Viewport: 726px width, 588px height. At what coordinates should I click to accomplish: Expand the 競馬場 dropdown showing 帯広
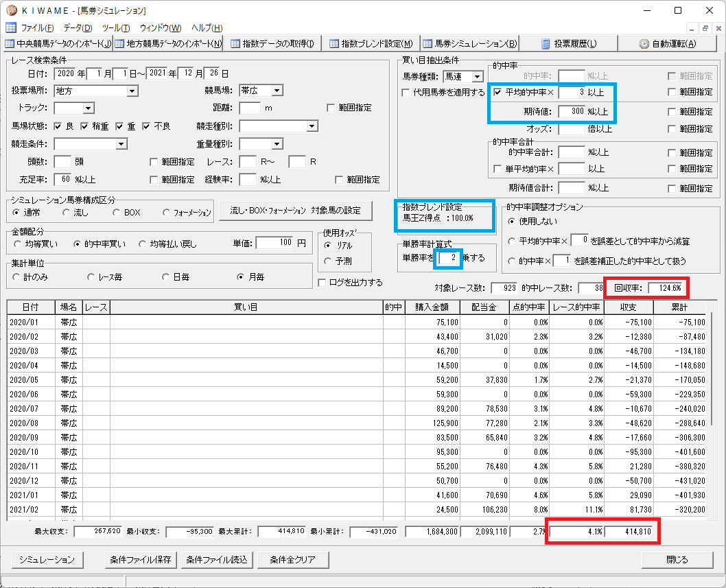pyautogui.click(x=277, y=91)
